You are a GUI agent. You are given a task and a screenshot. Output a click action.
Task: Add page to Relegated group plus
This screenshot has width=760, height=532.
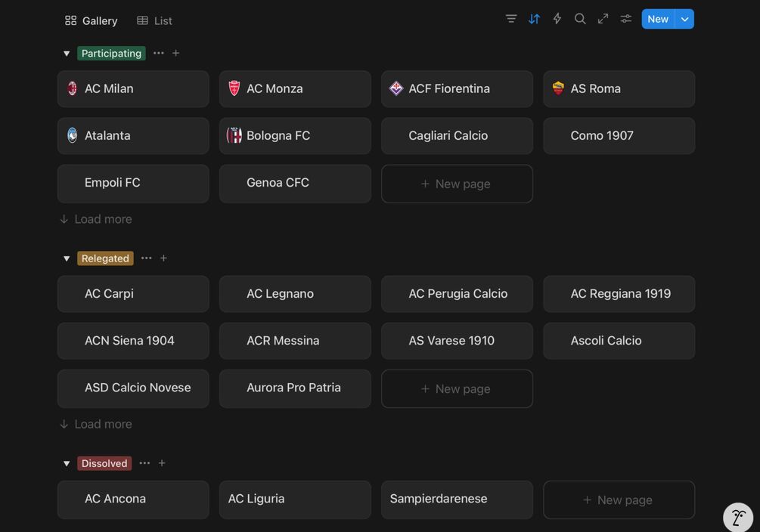pos(163,258)
